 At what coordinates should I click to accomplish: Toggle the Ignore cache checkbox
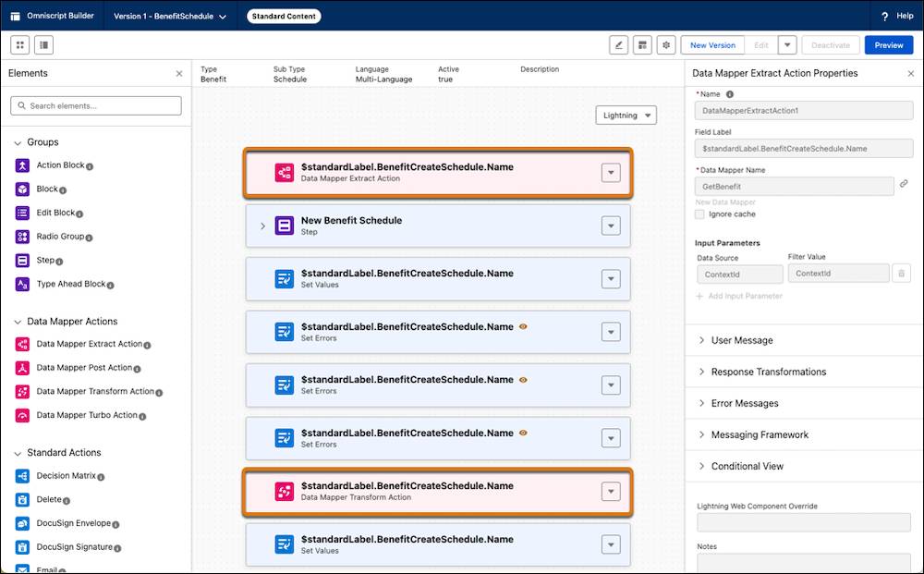699,214
